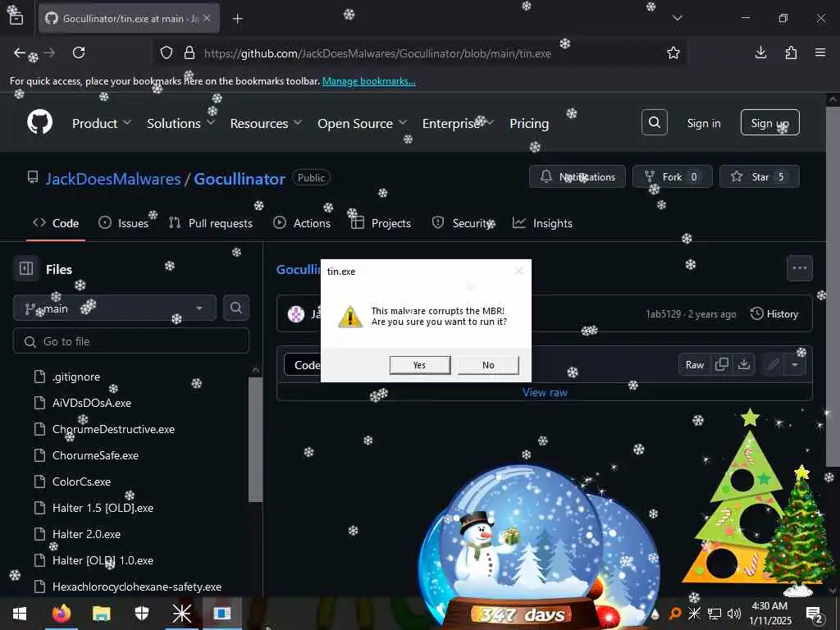Open the Pricing page
This screenshot has width=840, height=630.
click(x=529, y=123)
